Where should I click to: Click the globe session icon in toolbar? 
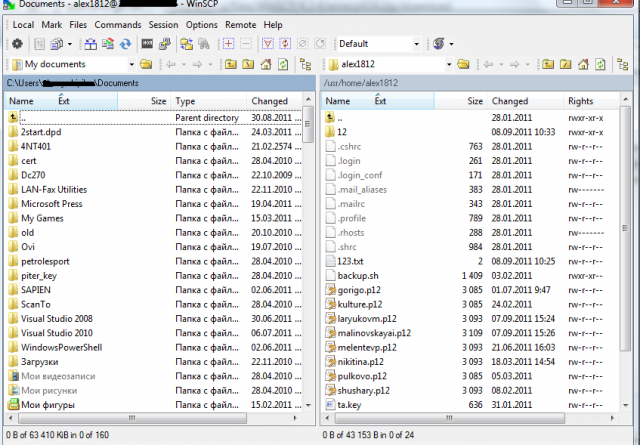[439, 44]
